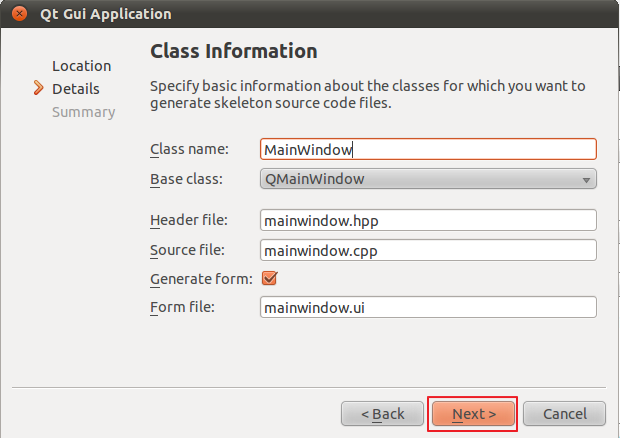Click the orange arrow beside Details
This screenshot has width=620, height=438.
[38, 89]
